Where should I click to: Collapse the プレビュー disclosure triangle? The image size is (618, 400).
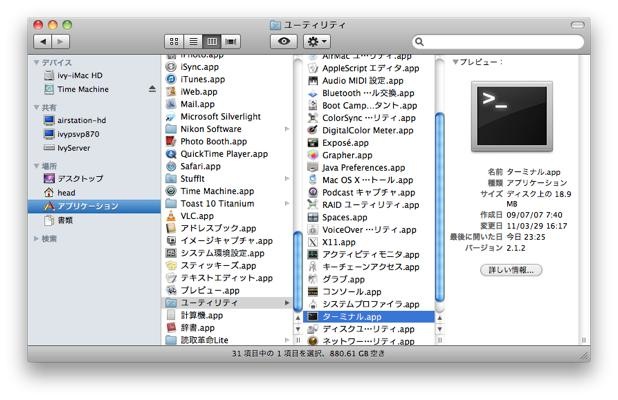455,62
